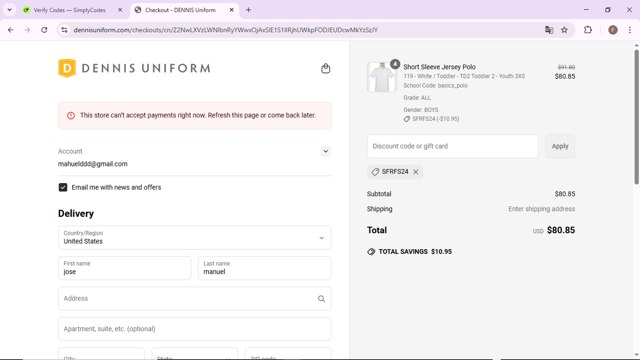The width and height of the screenshot is (640, 360).
Task: Remove the SFRFS24 discount code tag
Action: coord(416,172)
